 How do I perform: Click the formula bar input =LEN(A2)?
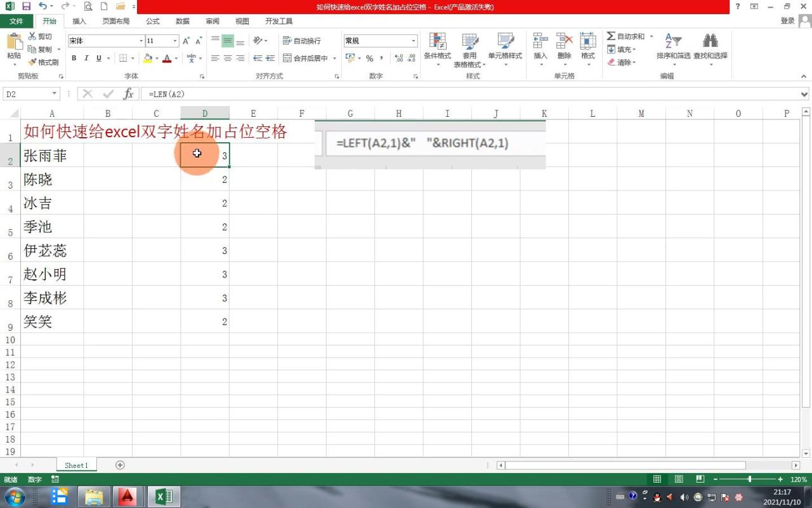pos(469,94)
